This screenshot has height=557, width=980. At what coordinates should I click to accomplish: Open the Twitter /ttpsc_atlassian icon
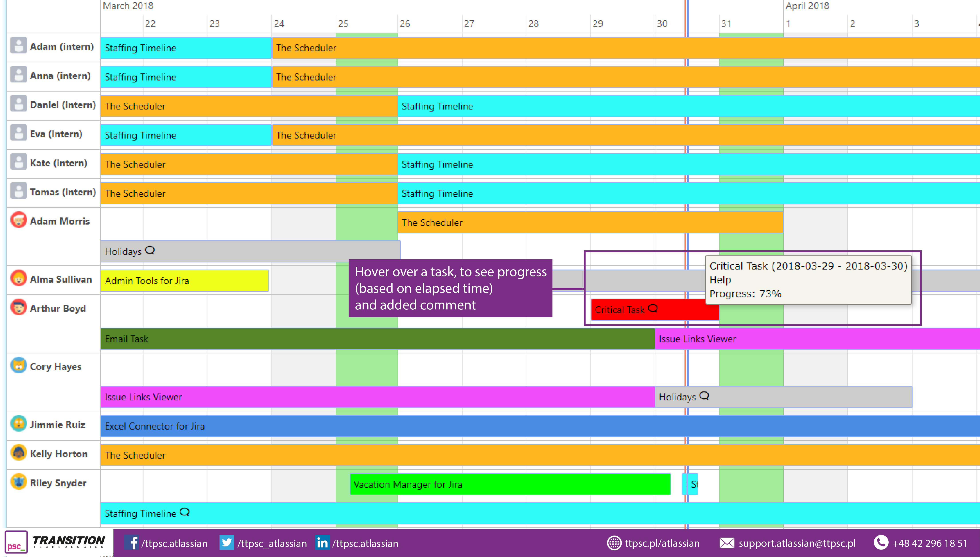click(x=227, y=543)
